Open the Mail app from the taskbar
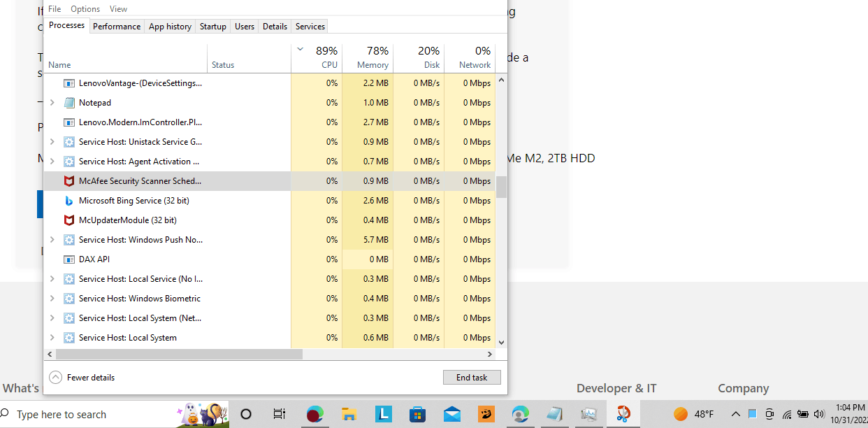868x428 pixels. click(451, 414)
